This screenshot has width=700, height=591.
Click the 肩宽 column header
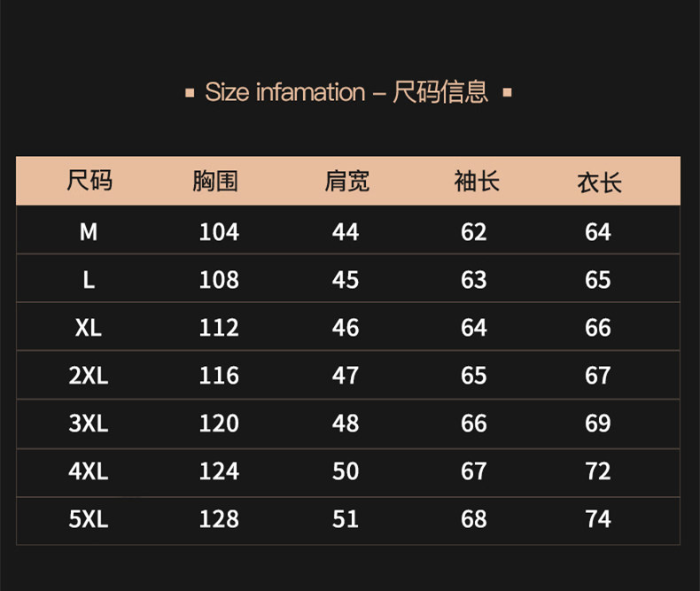coord(346,182)
